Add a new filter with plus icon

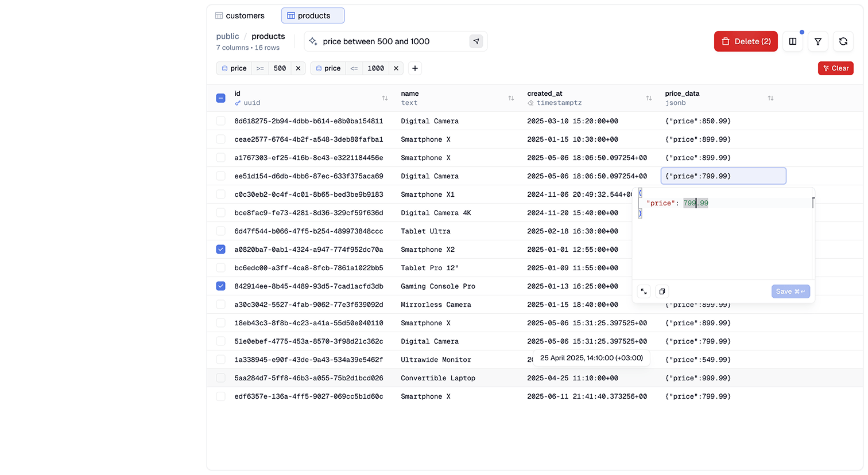coord(415,68)
